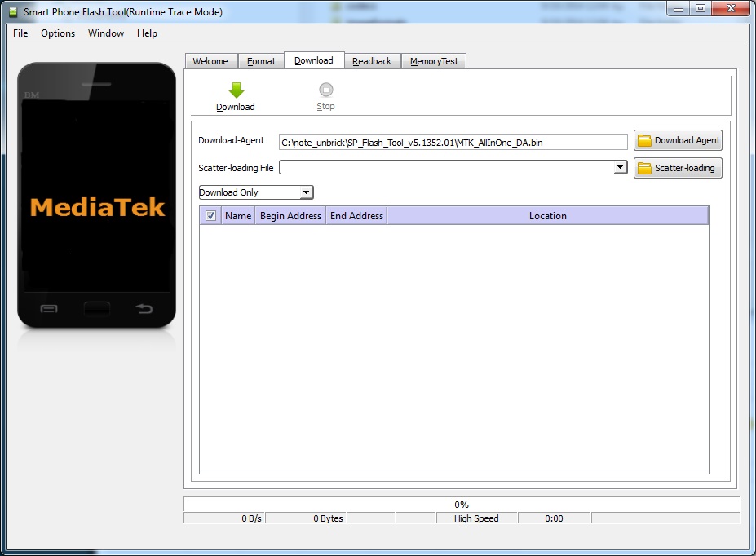Image resolution: width=756 pixels, height=556 pixels.
Task: Expand the Scatter-loading File dropdown
Action: coord(621,167)
